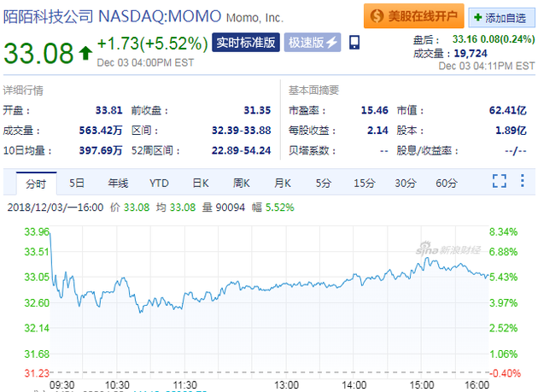Image resolution: width=538 pixels, height=392 pixels.
Task: Open the three-dot chart options menu
Action: pos(523,180)
